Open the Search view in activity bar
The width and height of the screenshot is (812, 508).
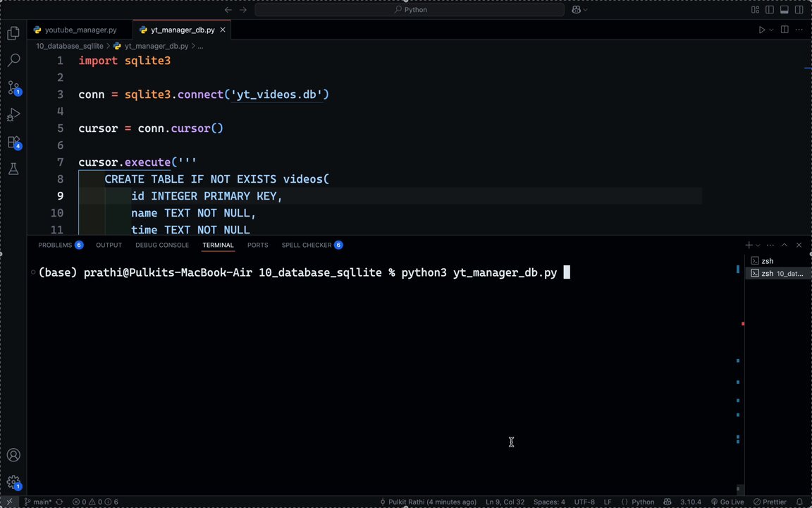click(13, 60)
